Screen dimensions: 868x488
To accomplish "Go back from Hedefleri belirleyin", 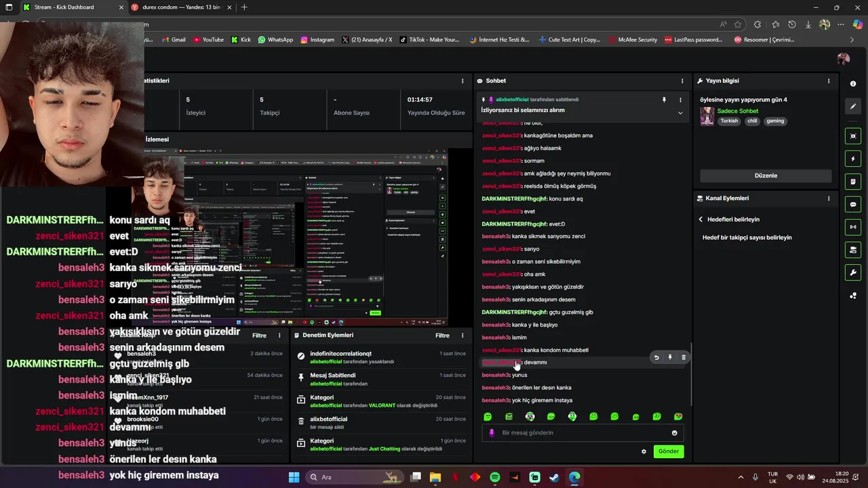I will (x=701, y=220).
